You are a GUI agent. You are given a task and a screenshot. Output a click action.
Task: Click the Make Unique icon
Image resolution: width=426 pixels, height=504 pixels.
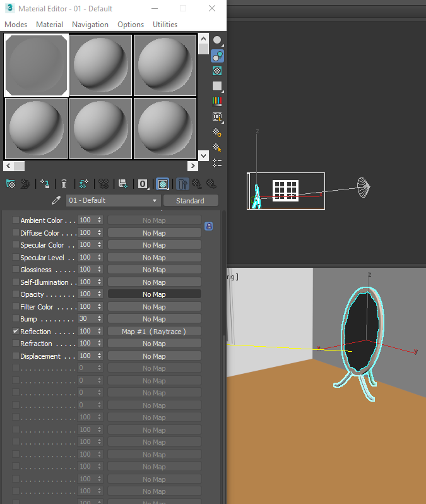(x=104, y=184)
